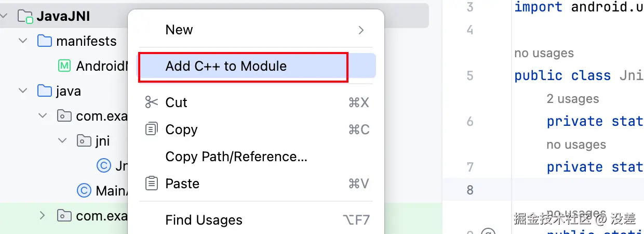This screenshot has width=644, height=234.
Task: Collapse the jni package node
Action: pyautogui.click(x=63, y=140)
